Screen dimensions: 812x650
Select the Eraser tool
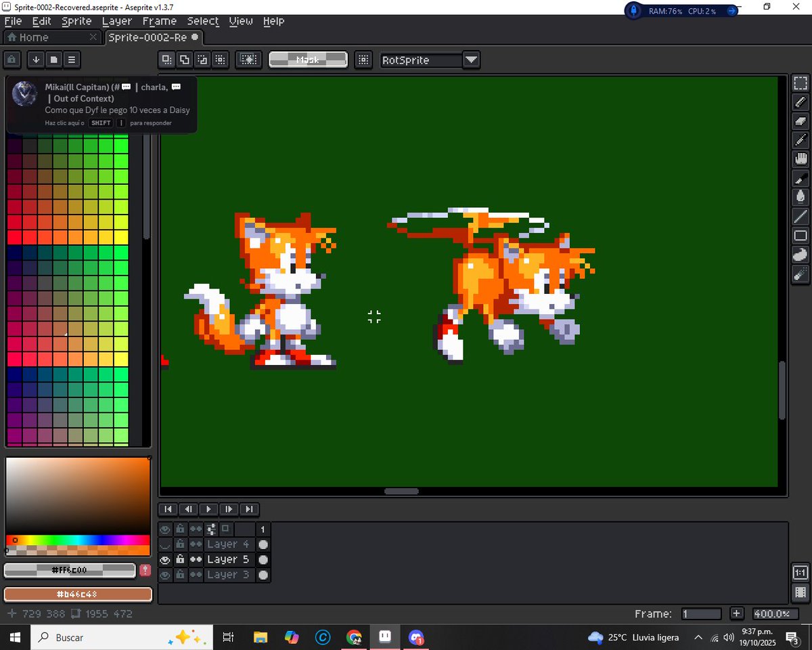800,121
